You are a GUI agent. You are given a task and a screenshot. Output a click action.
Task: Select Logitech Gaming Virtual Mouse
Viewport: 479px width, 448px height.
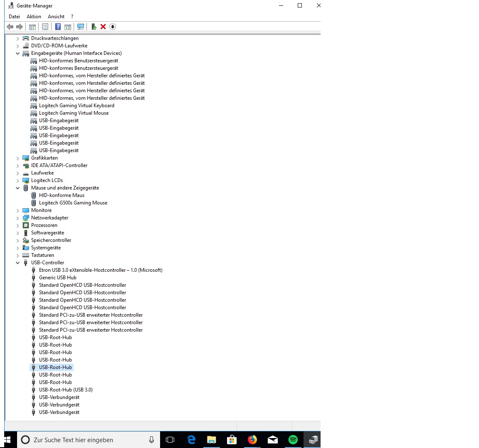(74, 113)
